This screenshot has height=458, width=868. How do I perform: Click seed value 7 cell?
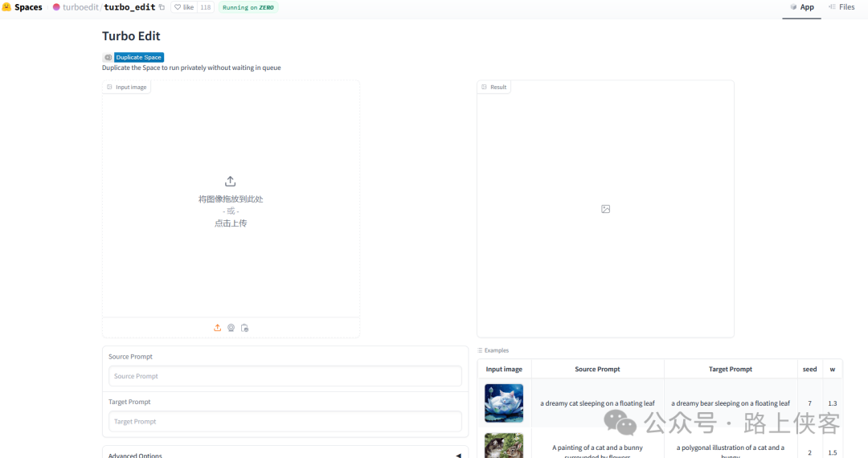809,403
